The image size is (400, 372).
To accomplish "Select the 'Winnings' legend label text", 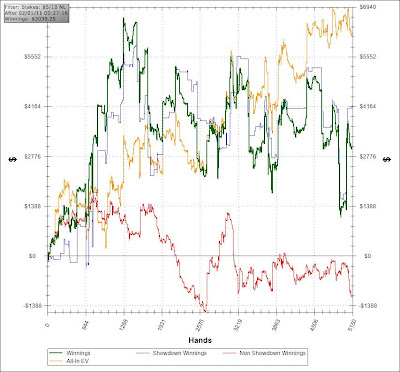I will (78, 353).
